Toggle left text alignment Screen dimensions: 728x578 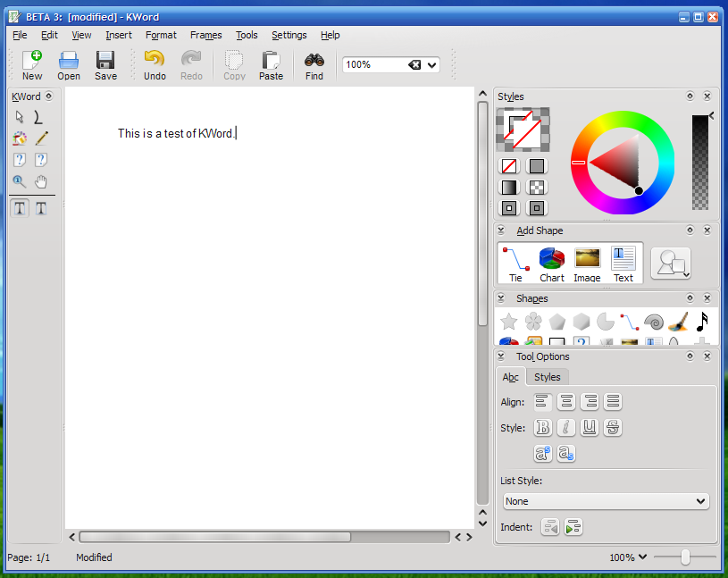pos(542,402)
